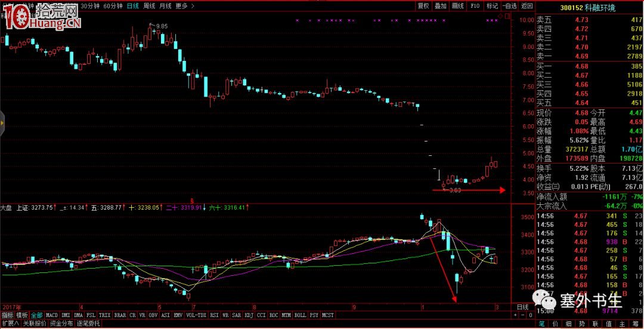Select the 日线 daily period tab

pos(132,6)
